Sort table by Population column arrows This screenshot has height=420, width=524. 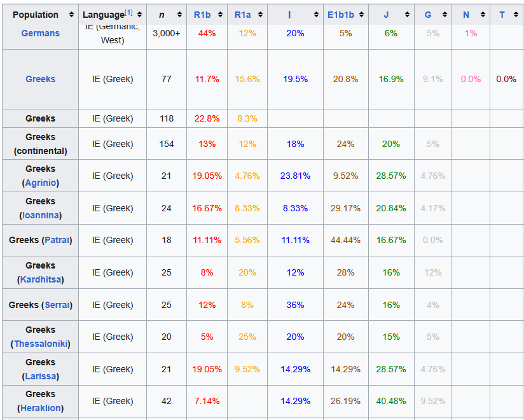coord(71,15)
